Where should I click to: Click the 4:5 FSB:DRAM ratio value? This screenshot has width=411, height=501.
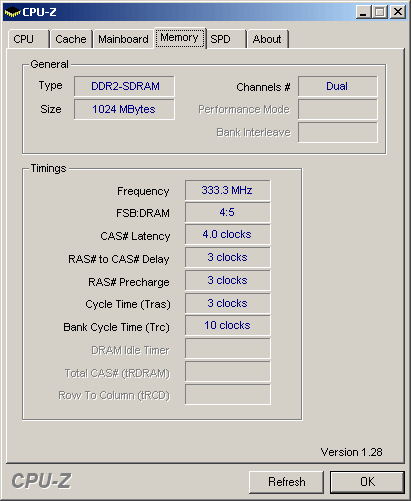pyautogui.click(x=228, y=212)
